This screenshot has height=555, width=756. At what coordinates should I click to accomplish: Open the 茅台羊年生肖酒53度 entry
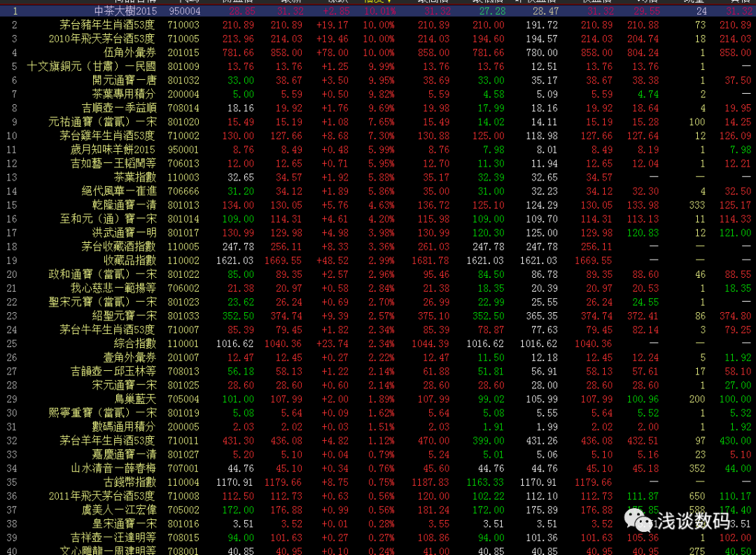point(108,441)
